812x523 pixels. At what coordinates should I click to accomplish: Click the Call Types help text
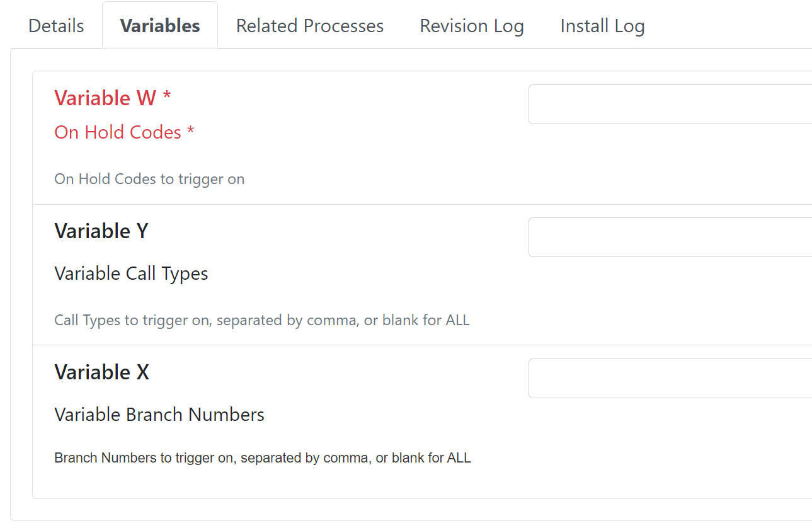click(262, 320)
